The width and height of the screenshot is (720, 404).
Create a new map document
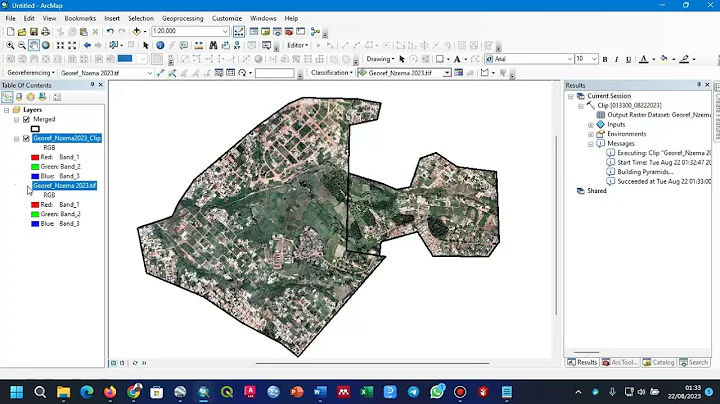(x=10, y=32)
